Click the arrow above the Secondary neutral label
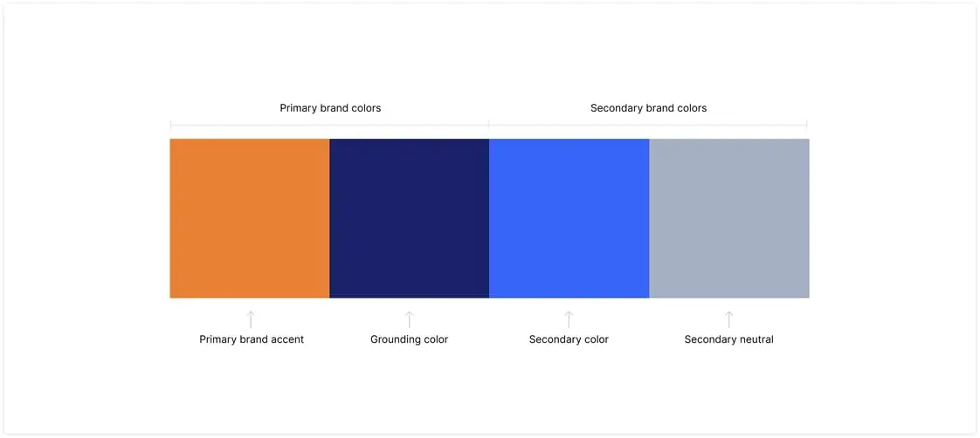This screenshot has width=980, height=438. [x=729, y=319]
